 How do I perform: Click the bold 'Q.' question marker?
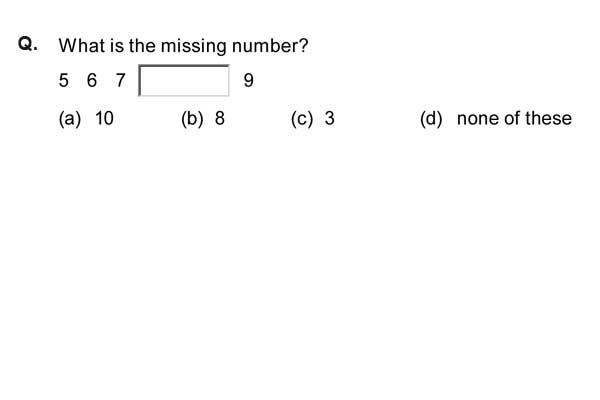click(x=28, y=44)
